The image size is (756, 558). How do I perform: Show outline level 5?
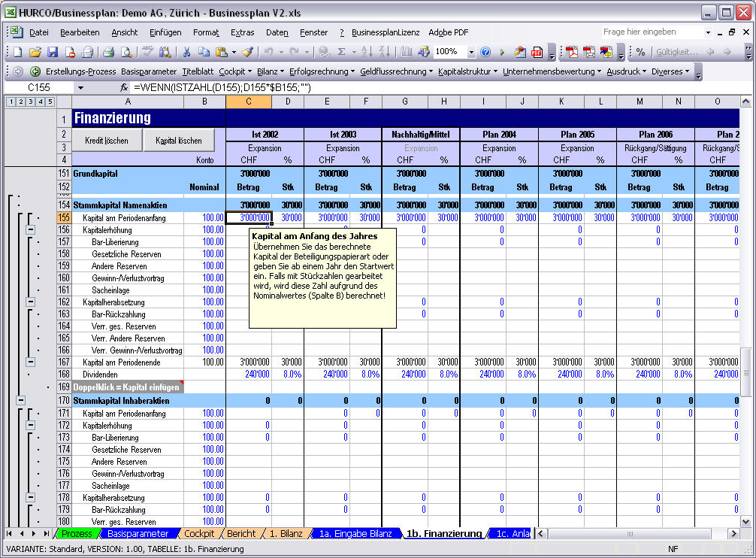coord(50,102)
